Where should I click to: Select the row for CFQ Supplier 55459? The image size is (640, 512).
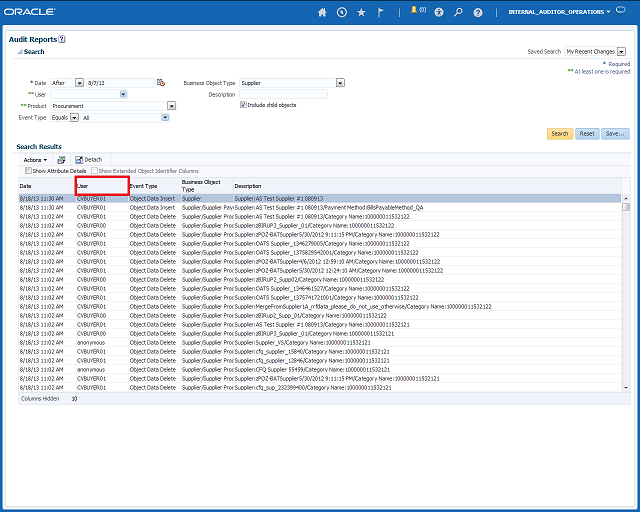(x=320, y=369)
